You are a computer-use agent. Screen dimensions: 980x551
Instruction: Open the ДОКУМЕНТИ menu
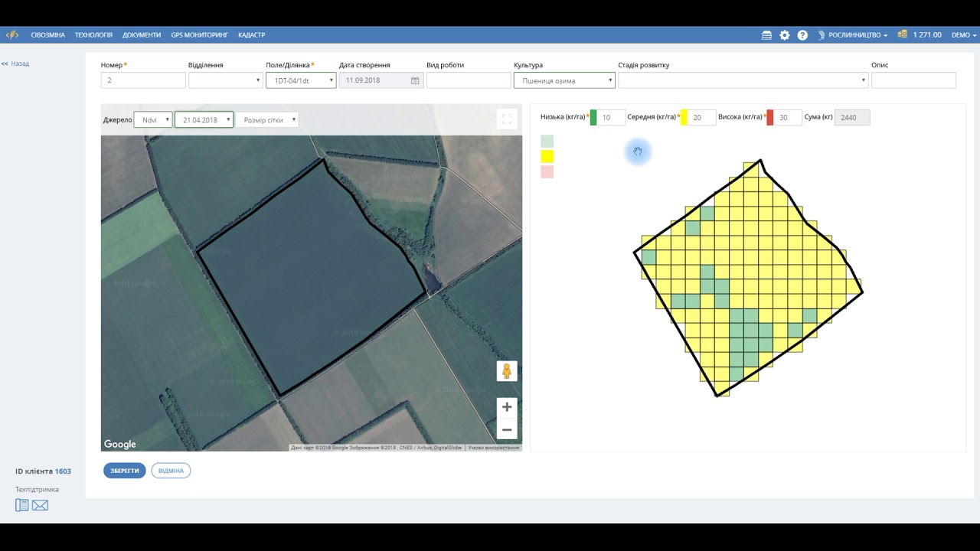click(142, 35)
